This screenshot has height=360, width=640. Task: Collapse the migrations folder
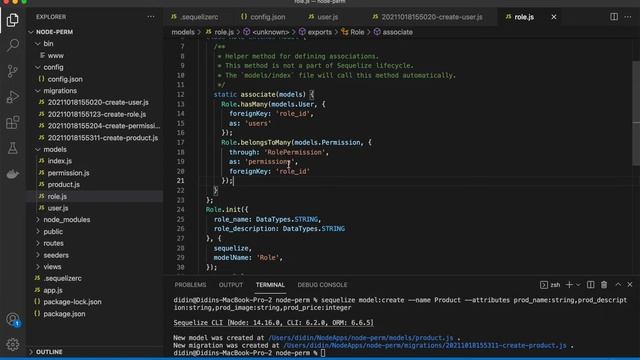(95, 91)
